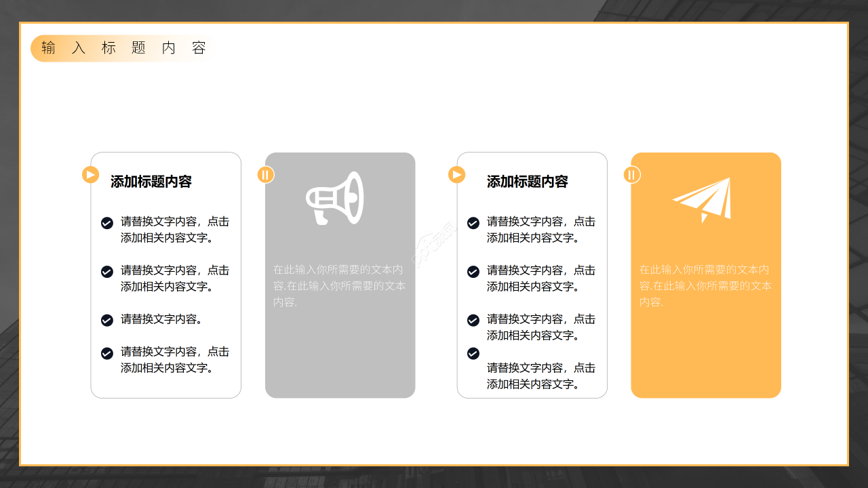Toggle the third checkmark bullet on right text card
This screenshot has height=488, width=868.
coord(473,320)
